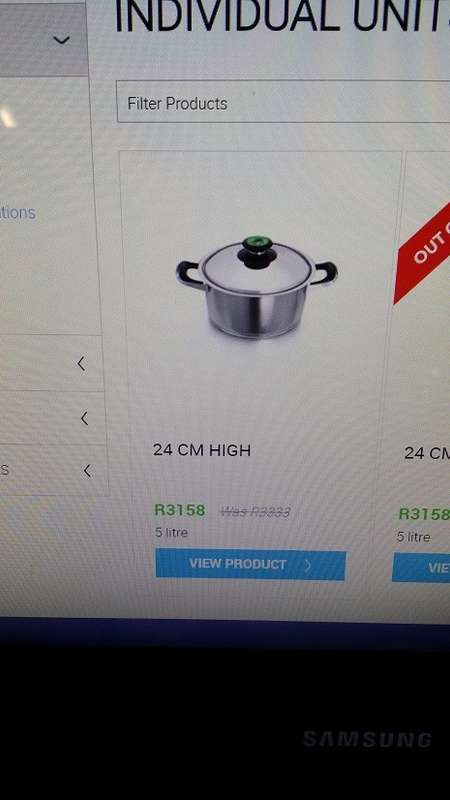Click the INDIVIDUAL UNITS page heading
This screenshot has width=450, height=800.
coord(282,17)
